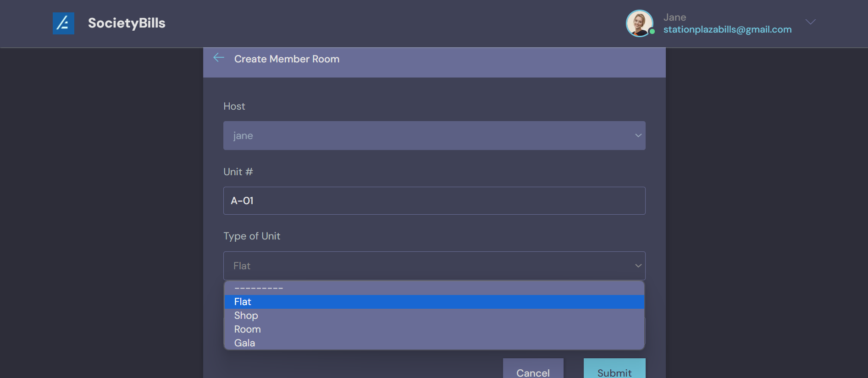Click the Type of Unit select box
Viewport: 868px width, 378px height.
[x=434, y=266]
